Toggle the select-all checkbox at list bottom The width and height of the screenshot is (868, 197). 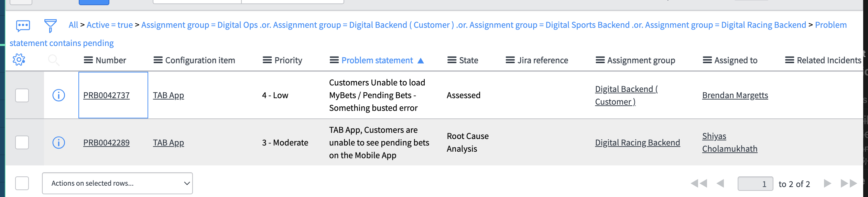[22, 183]
